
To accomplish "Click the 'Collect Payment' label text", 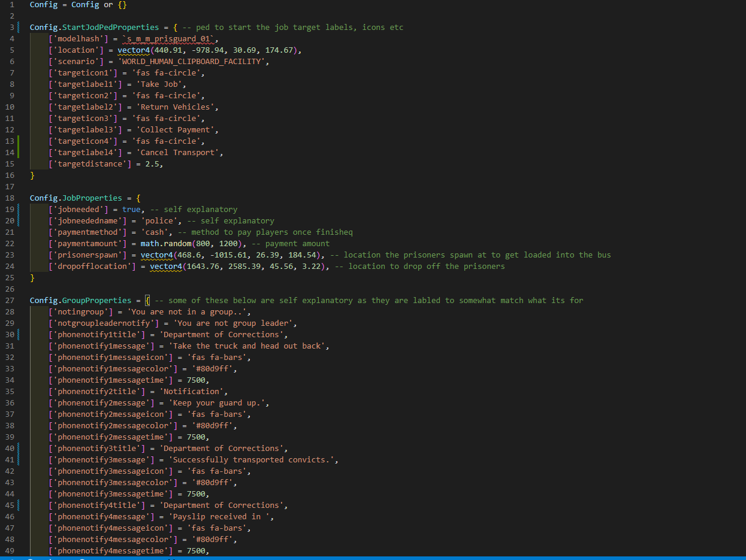I will [177, 130].
